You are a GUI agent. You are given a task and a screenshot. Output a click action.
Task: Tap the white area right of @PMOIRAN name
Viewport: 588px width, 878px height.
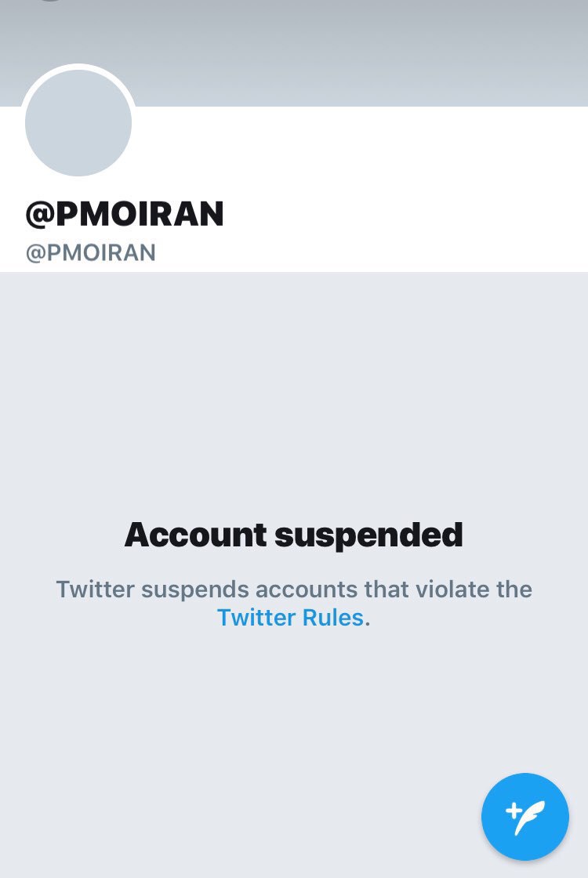[x=408, y=214]
